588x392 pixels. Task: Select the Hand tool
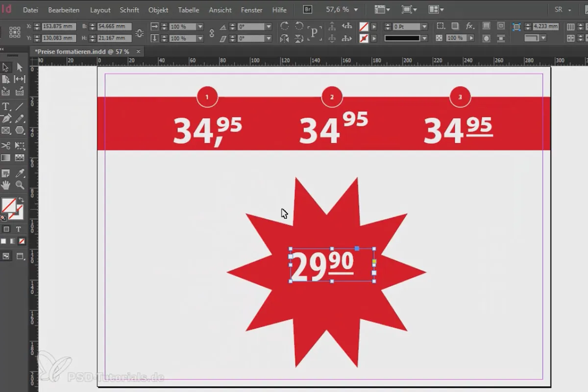click(x=6, y=185)
